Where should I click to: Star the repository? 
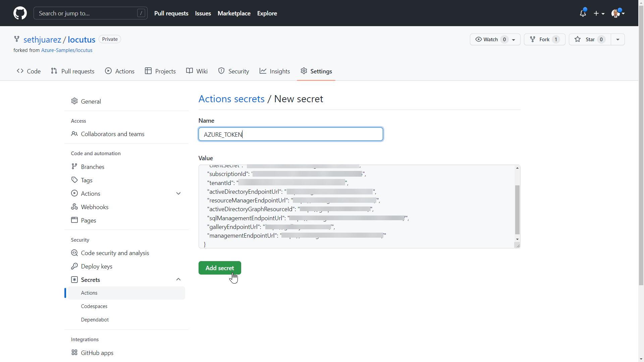pos(590,39)
